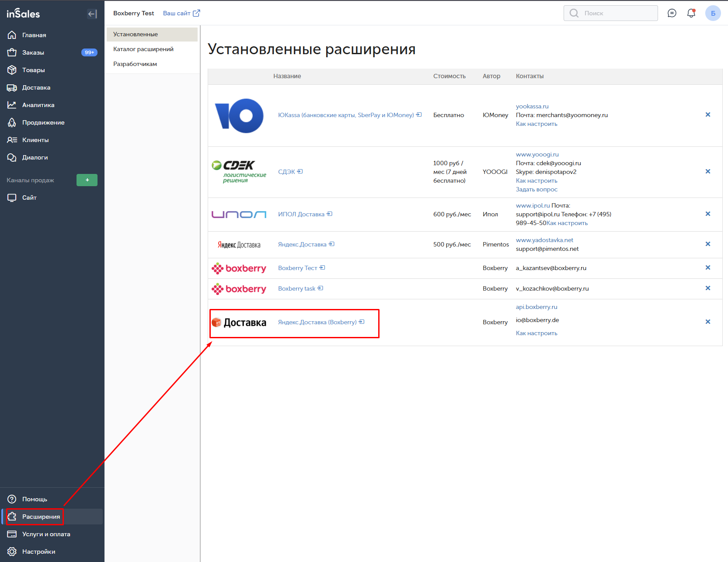728x562 pixels.
Task: Open the Яндекс.Доставка (Boxberry) extension link
Action: point(317,322)
